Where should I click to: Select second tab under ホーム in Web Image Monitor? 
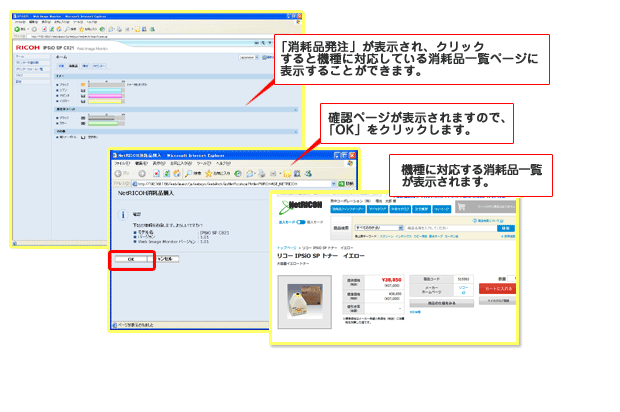click(74, 66)
